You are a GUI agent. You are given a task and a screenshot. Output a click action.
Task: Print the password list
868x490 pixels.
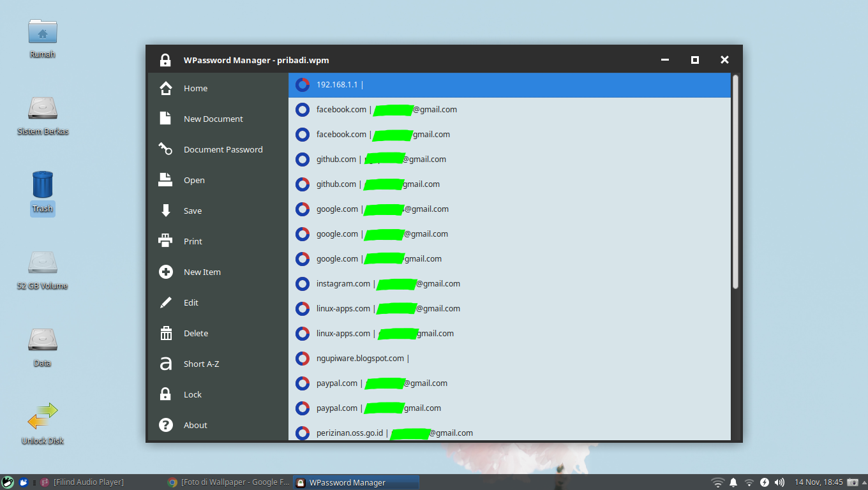[218, 241]
